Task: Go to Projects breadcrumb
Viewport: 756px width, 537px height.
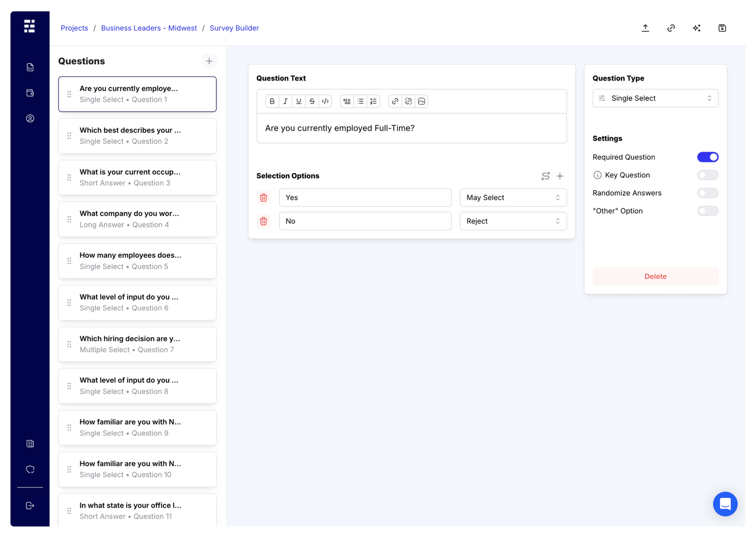Action: (x=74, y=28)
